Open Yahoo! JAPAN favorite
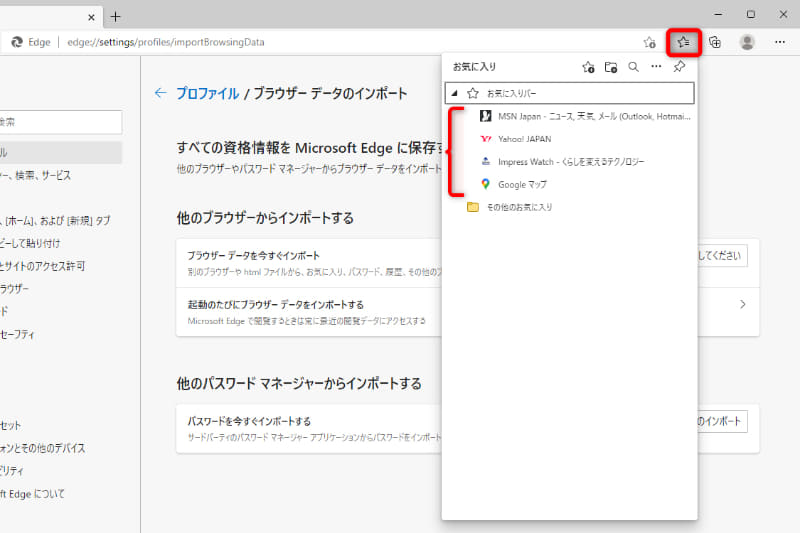Screen dimensions: 800x533 coord(516,139)
